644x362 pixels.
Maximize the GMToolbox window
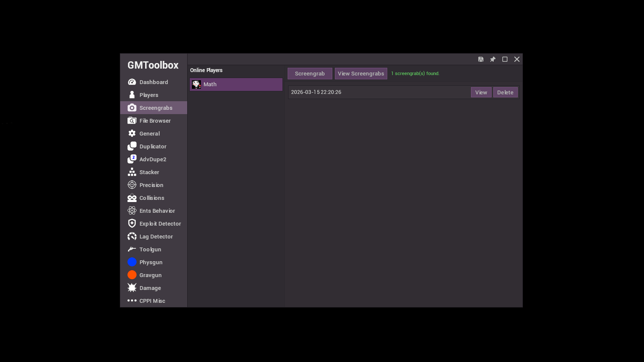point(505,59)
